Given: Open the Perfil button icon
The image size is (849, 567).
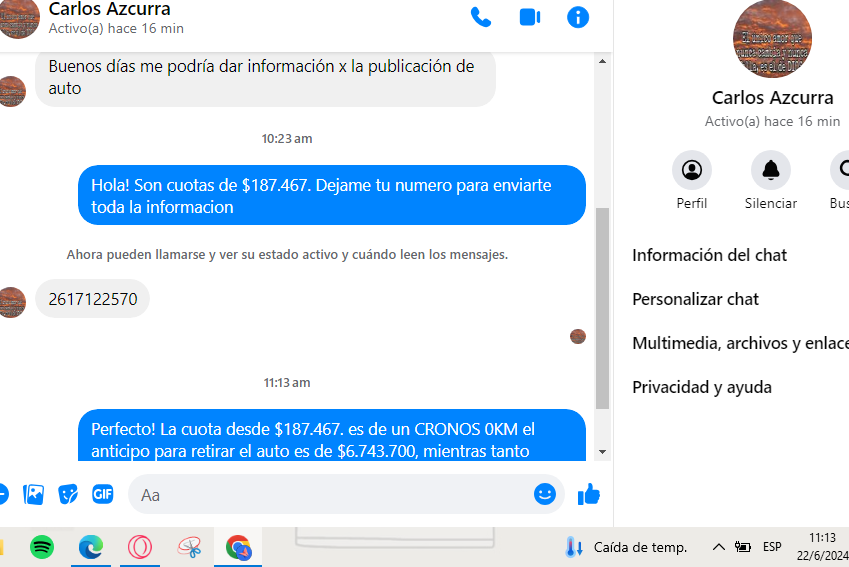Looking at the screenshot, I should click(x=691, y=170).
